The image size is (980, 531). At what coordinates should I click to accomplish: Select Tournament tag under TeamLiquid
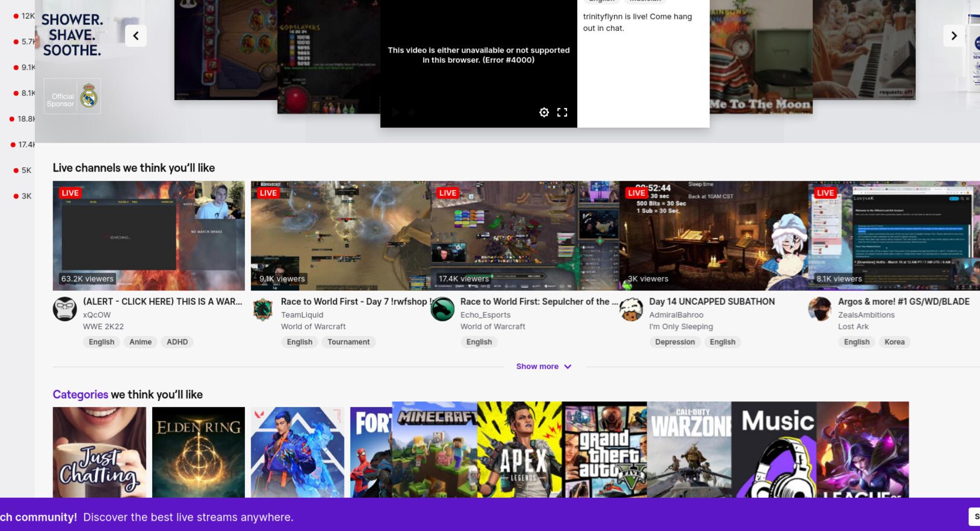click(349, 342)
